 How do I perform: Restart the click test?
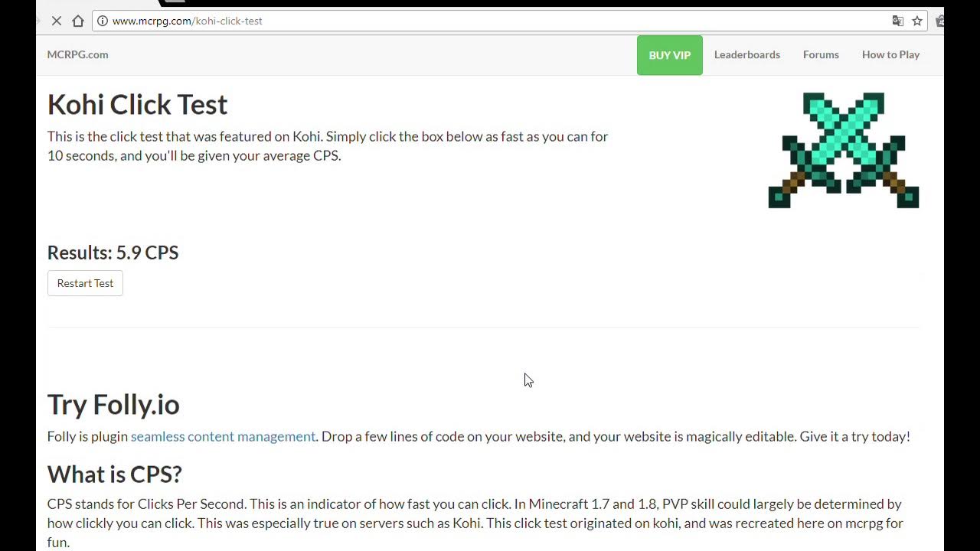point(85,283)
